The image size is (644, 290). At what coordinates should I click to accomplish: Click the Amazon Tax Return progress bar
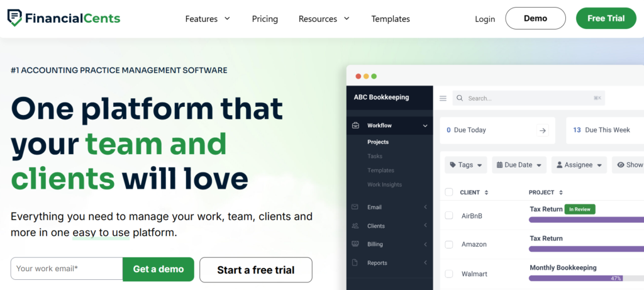[x=587, y=249]
